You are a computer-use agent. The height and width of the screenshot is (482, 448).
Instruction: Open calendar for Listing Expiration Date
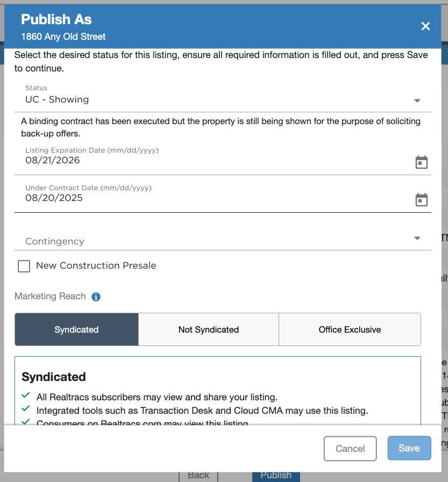421,162
